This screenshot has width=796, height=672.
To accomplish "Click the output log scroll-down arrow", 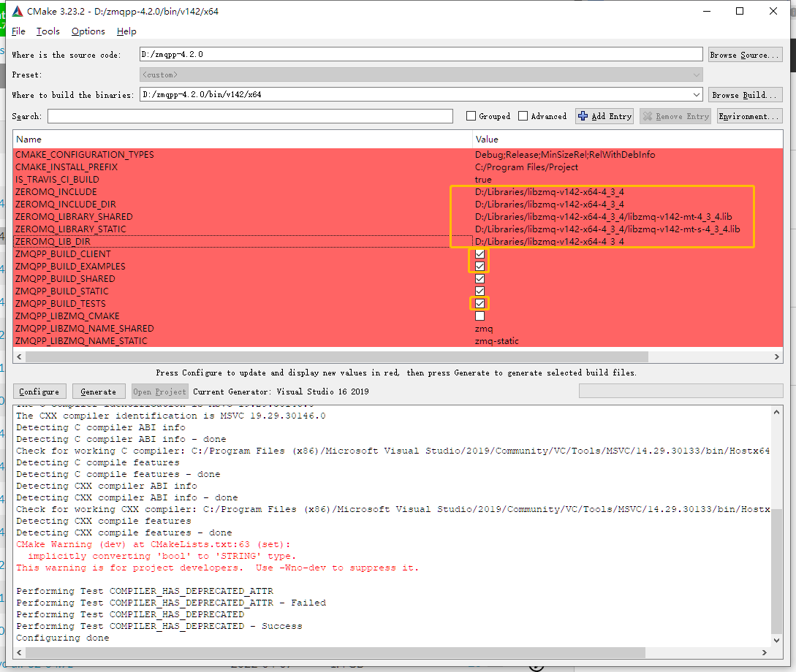I will tap(776, 640).
